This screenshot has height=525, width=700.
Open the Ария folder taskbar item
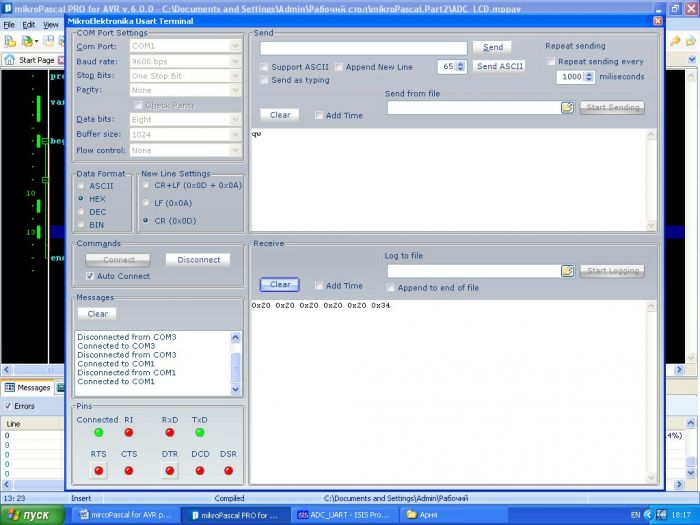point(454,515)
